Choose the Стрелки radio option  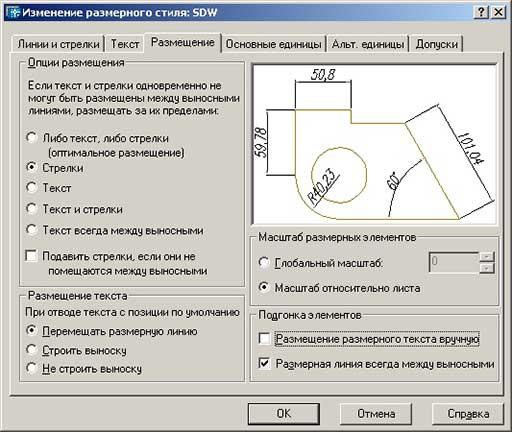[31, 167]
